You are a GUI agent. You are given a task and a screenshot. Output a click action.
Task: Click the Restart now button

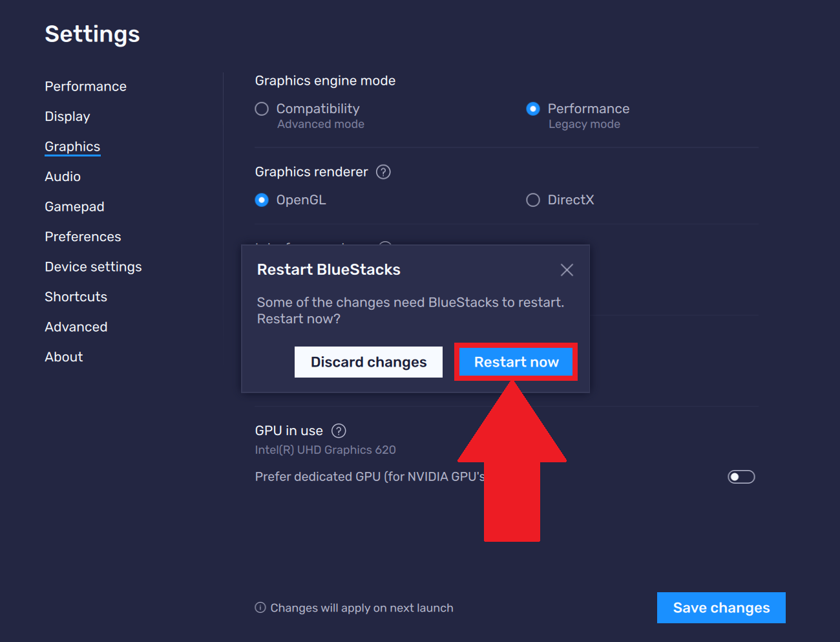[x=516, y=362]
